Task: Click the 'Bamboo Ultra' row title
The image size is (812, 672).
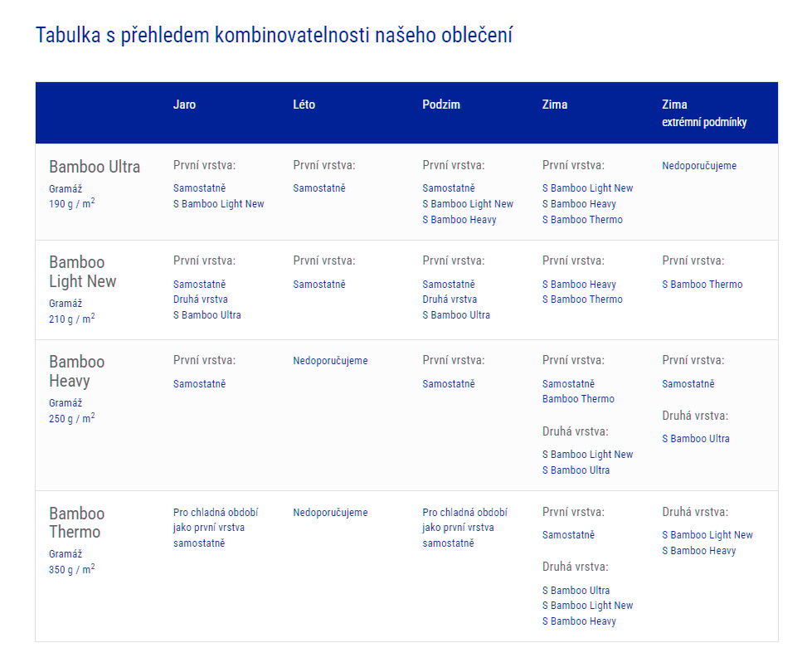Action: coord(95,167)
